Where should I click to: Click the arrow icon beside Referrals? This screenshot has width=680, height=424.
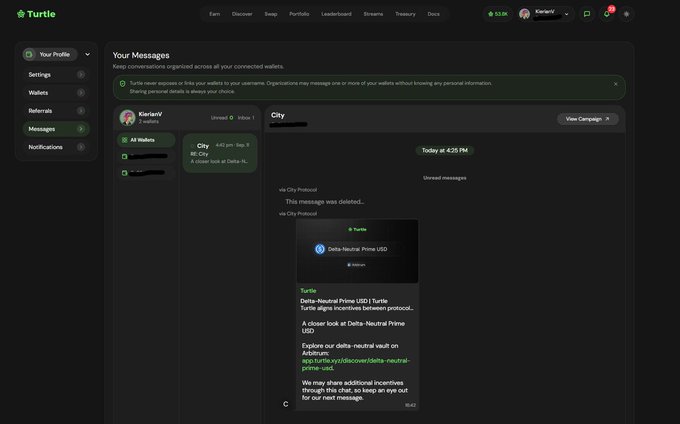coord(81,111)
